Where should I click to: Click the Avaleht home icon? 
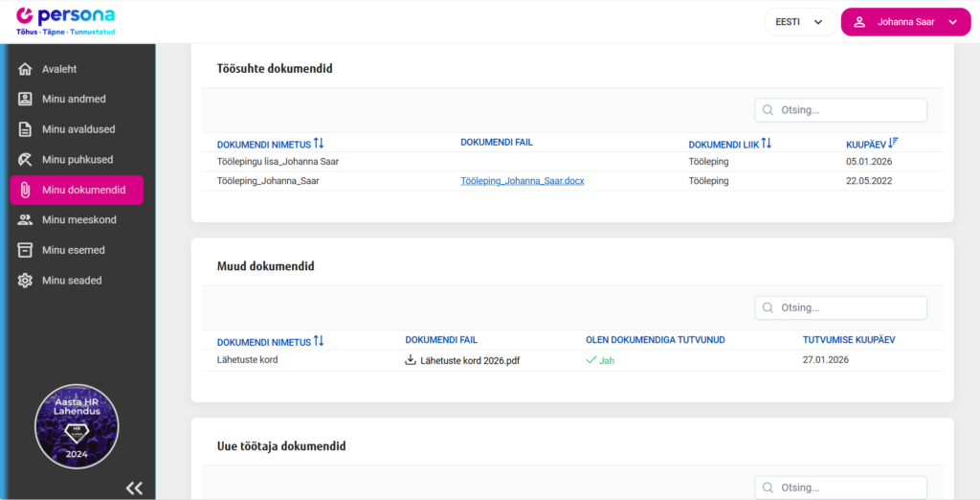click(26, 69)
